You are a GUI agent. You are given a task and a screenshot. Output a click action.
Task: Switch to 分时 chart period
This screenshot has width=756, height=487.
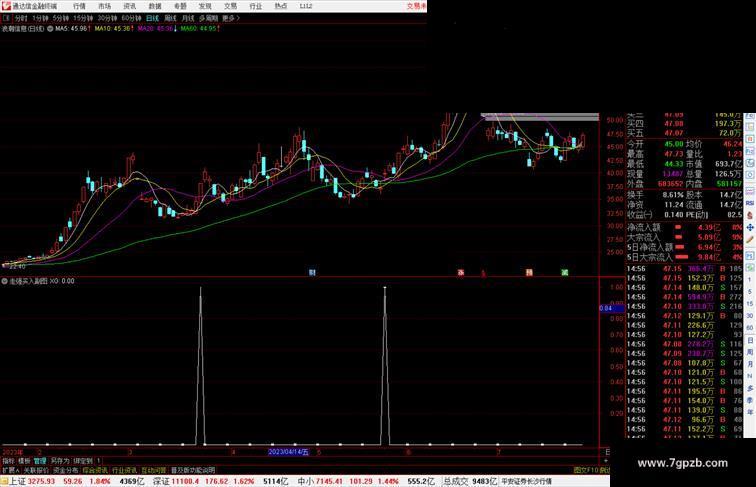[x=21, y=18]
